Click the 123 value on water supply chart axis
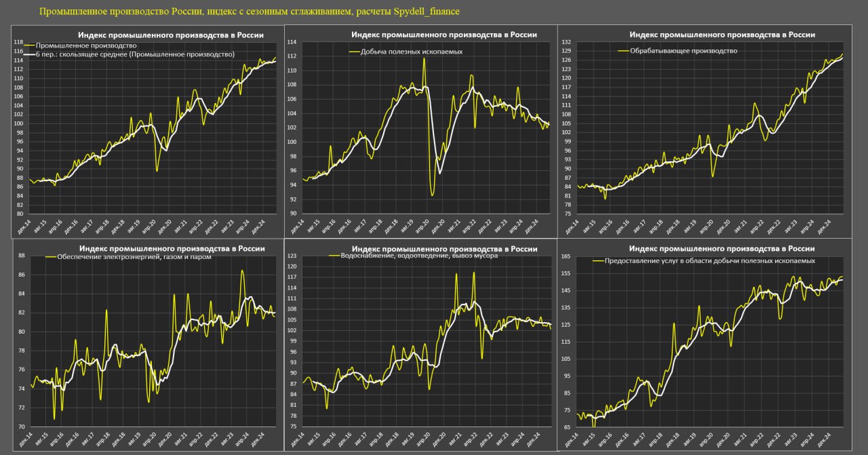Screen dimensions: 868x455 (x=292, y=256)
